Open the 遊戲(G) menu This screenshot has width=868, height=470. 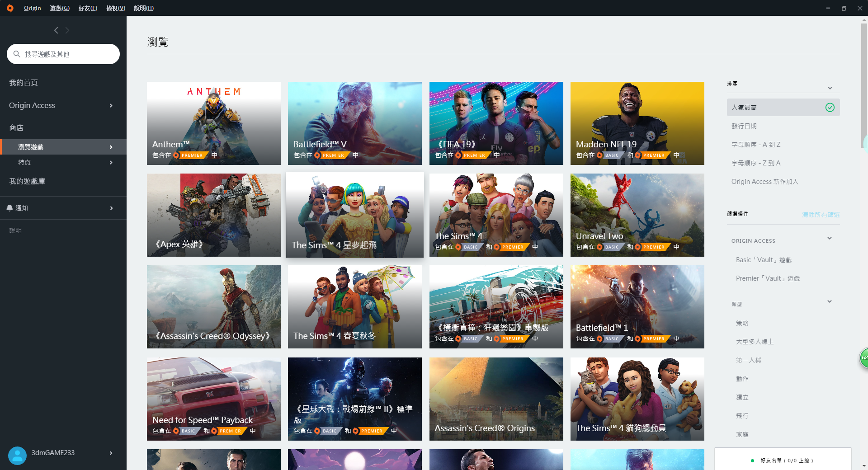coord(59,8)
